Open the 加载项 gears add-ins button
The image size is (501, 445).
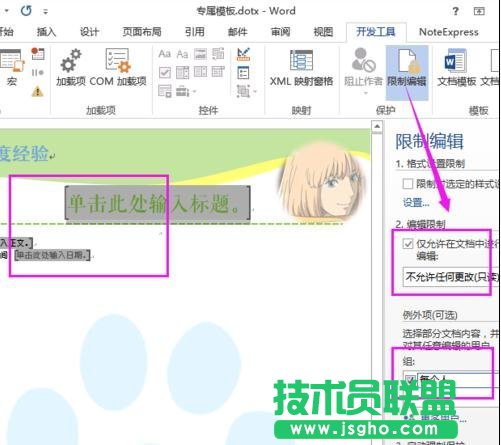[x=71, y=68]
